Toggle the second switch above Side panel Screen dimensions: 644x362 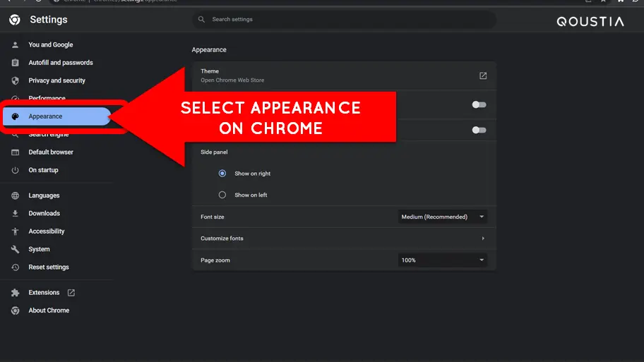click(479, 130)
